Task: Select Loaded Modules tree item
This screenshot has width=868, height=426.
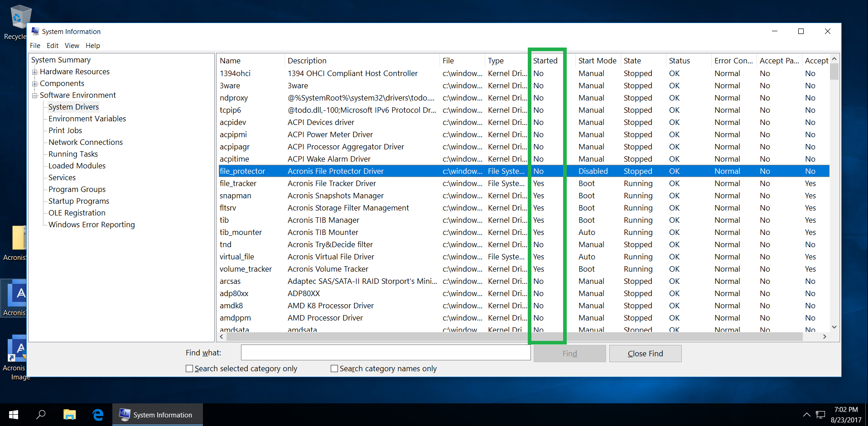Action: click(77, 166)
